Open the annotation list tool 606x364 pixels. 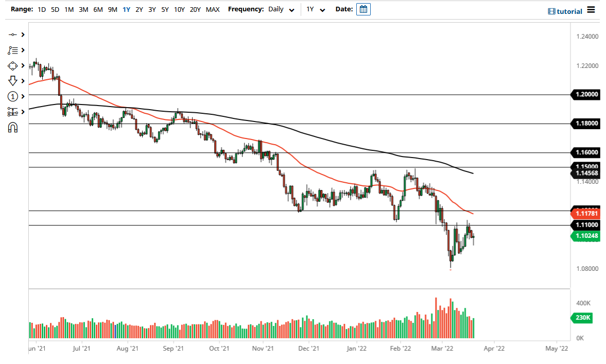pyautogui.click(x=12, y=50)
